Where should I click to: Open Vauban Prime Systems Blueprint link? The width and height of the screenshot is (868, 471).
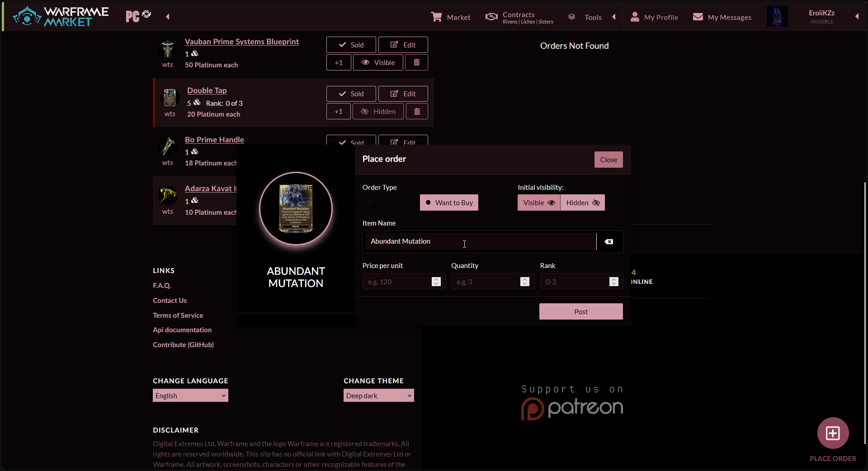[242, 42]
